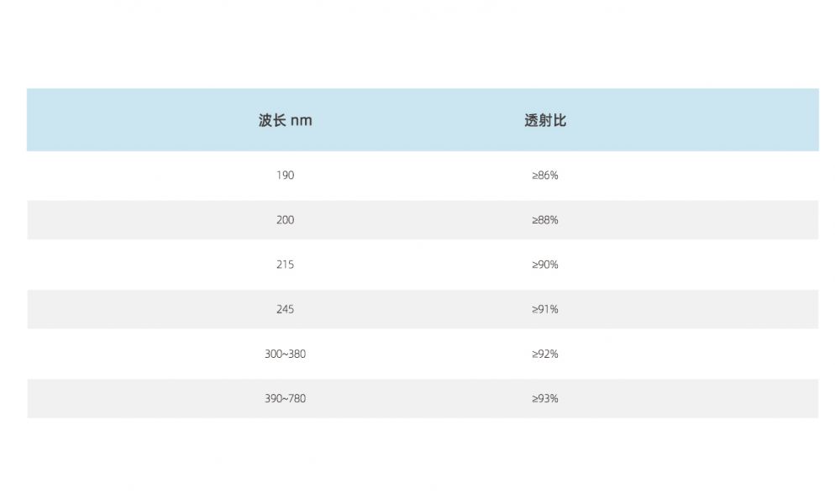Image resolution: width=835 pixels, height=504 pixels.
Task: Click the gray row containing 390~780
Action: pos(423,399)
